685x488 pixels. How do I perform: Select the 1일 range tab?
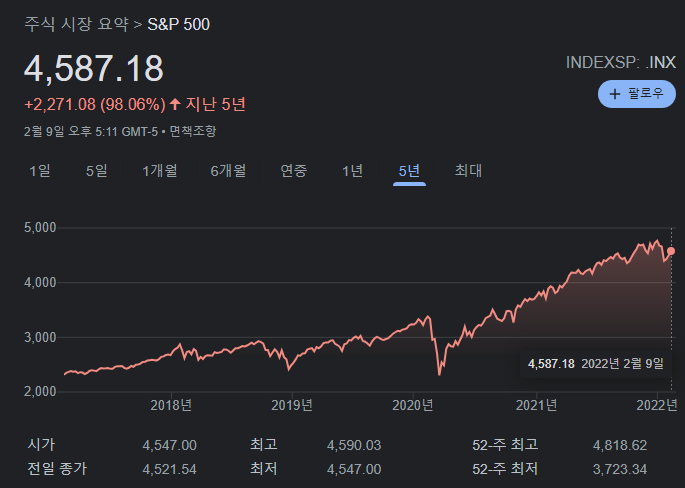coord(40,171)
